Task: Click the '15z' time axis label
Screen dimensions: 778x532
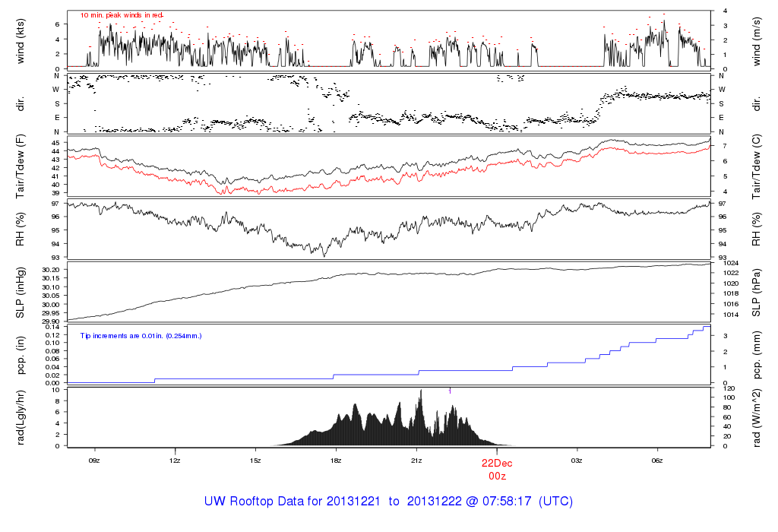Action: [x=255, y=461]
